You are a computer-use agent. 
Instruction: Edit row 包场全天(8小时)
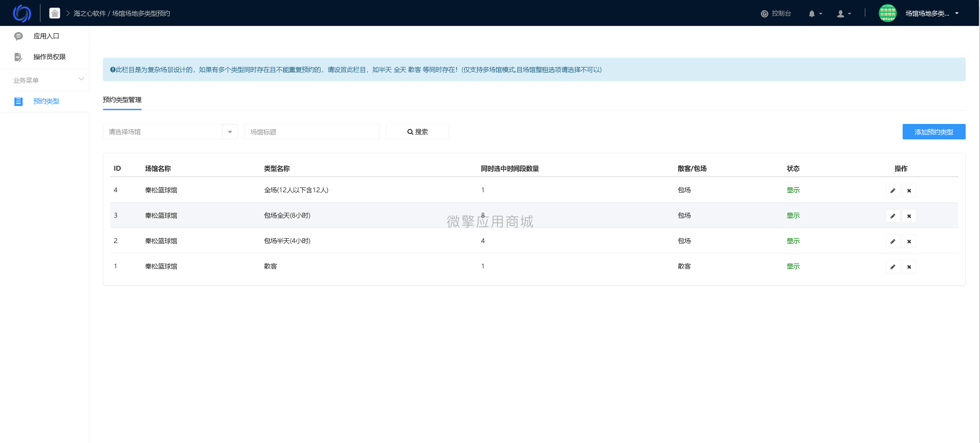pyautogui.click(x=892, y=216)
